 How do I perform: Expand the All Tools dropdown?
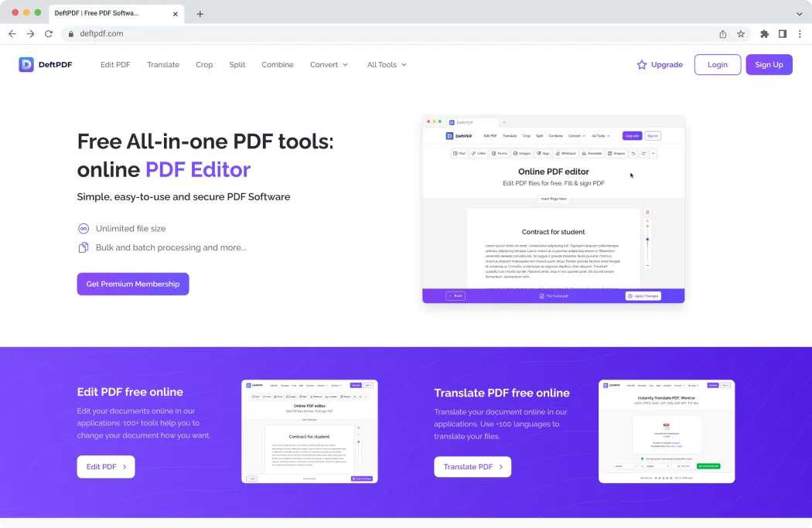click(387, 65)
